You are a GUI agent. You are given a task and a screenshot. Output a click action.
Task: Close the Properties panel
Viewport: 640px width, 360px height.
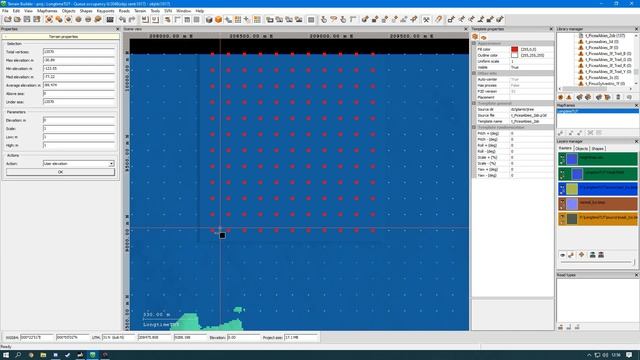tap(118, 29)
